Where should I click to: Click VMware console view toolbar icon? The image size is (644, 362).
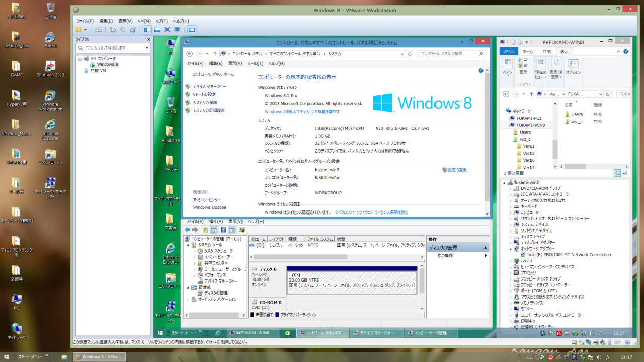pos(192,30)
